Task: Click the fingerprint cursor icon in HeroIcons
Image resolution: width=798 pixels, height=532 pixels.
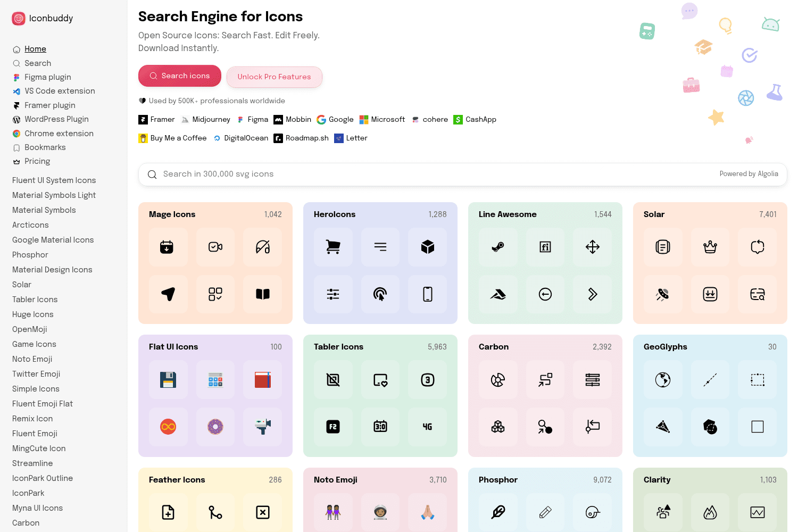Action: coord(380,294)
